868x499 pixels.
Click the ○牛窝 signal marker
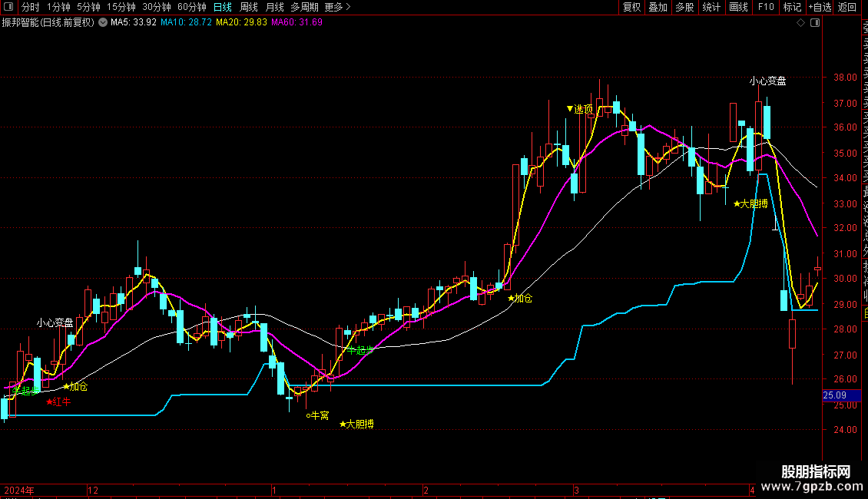(x=318, y=415)
